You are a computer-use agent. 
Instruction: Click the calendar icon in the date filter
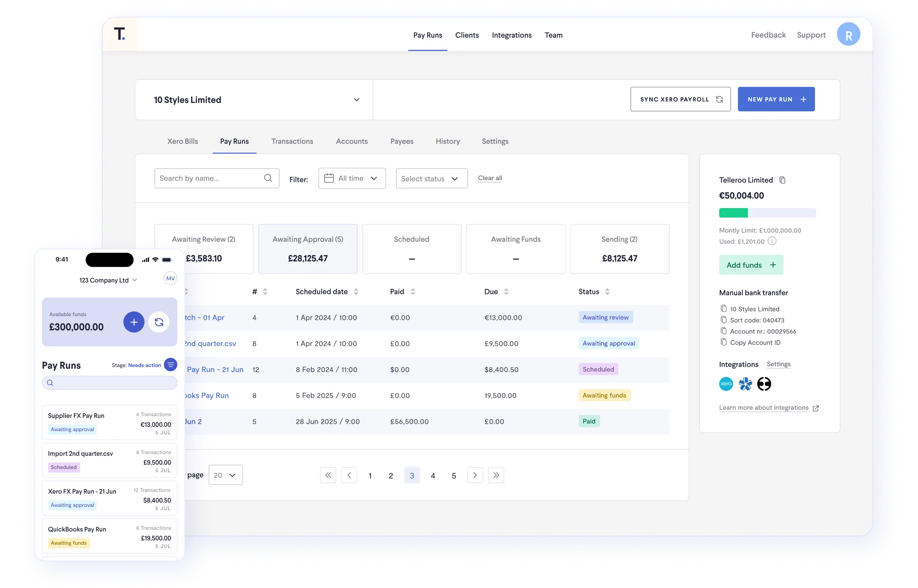coord(329,178)
